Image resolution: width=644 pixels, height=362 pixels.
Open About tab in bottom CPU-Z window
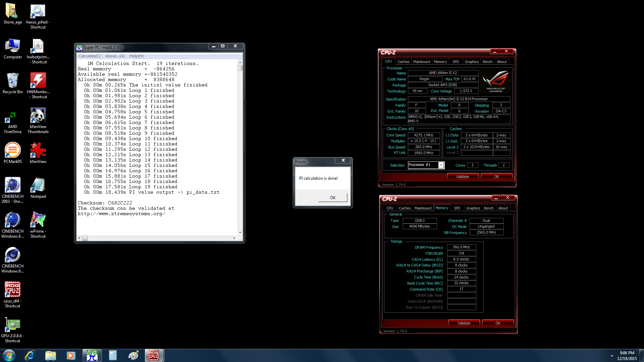tap(503, 208)
